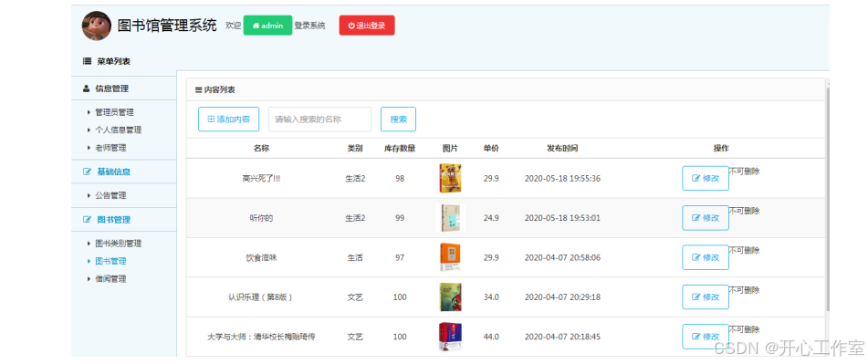Click the book title 认识乐理（第8版）
The height and width of the screenshot is (364, 868).
(261, 297)
